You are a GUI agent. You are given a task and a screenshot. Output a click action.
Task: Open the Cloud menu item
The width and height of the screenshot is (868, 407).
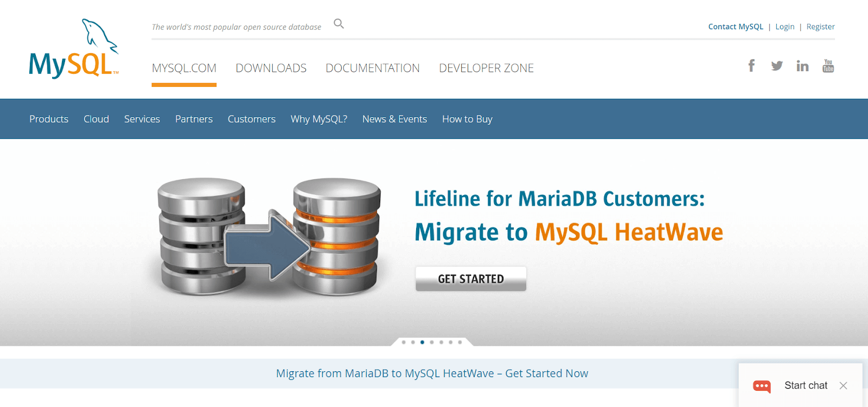coord(97,119)
